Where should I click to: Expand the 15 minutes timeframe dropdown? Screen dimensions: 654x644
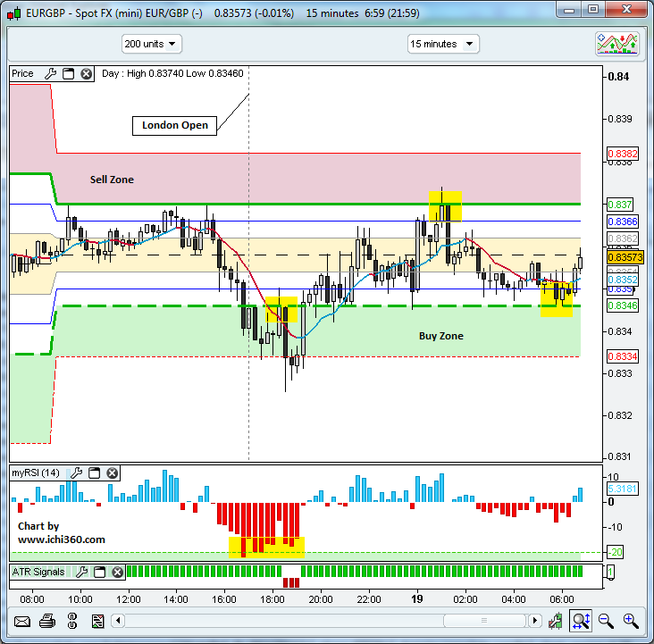[x=443, y=44]
